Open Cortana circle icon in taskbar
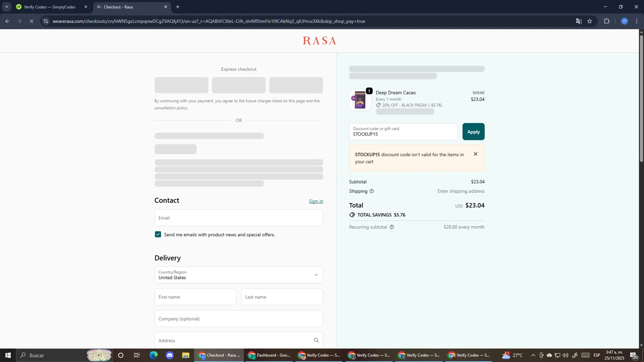This screenshot has width=644, height=362. click(121, 355)
